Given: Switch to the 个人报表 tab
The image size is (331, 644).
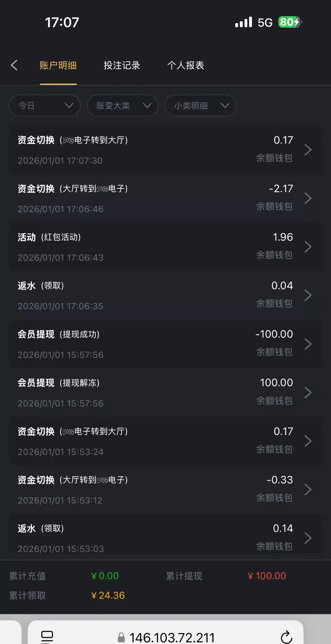Looking at the screenshot, I should (x=185, y=65).
